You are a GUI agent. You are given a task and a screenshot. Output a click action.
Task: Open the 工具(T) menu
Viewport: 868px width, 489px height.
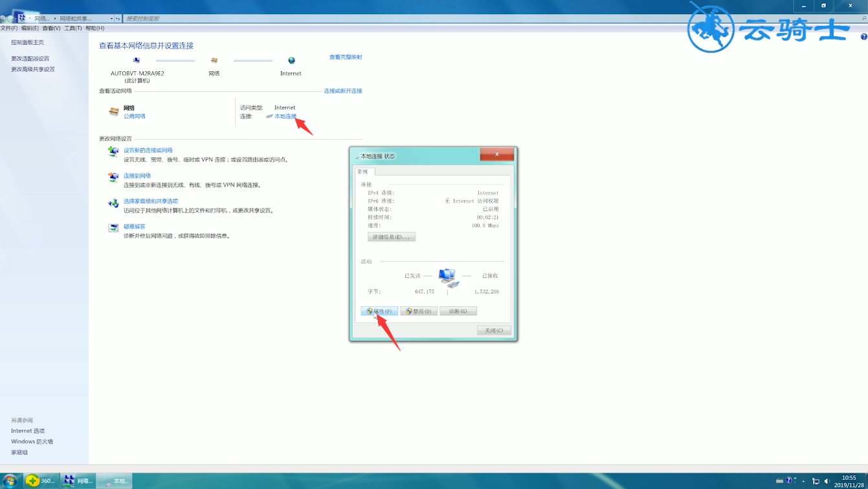click(x=72, y=28)
